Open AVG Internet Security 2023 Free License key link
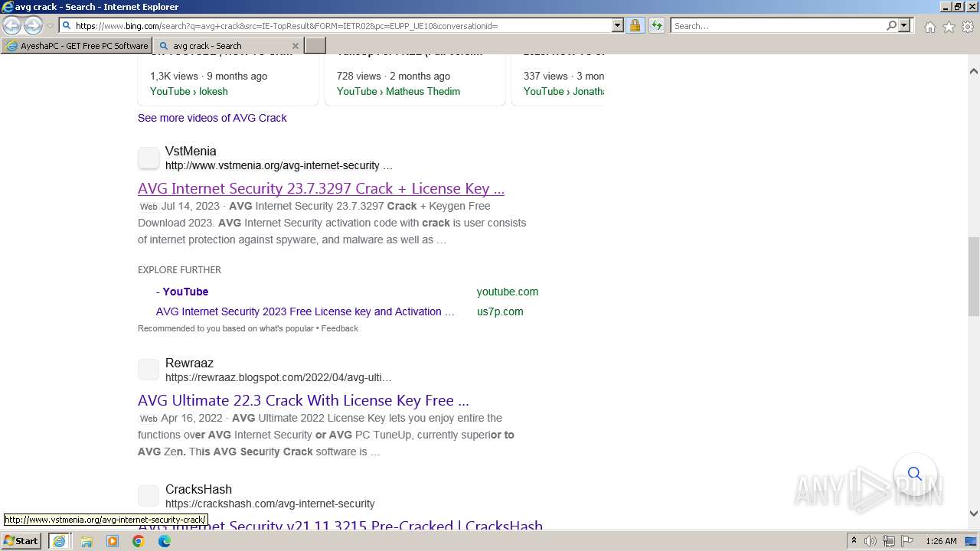Image resolution: width=980 pixels, height=551 pixels. (x=305, y=311)
